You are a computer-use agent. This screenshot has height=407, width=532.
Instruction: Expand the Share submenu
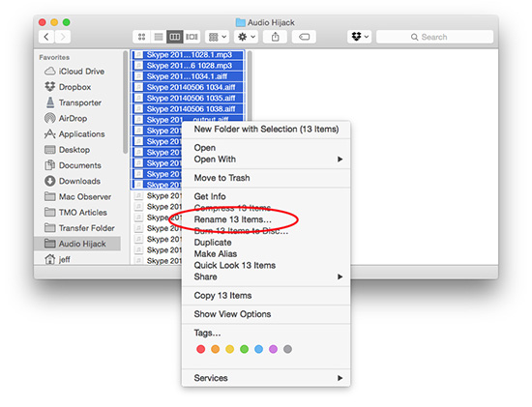(x=266, y=276)
